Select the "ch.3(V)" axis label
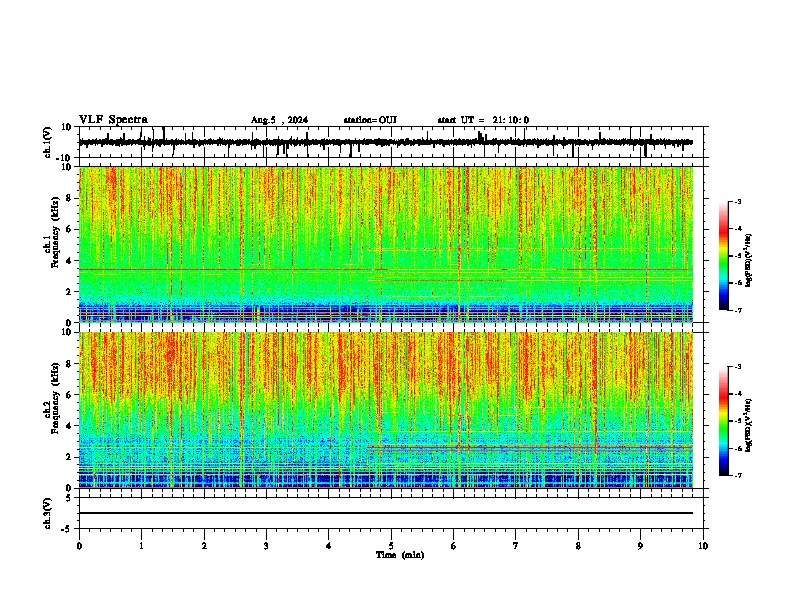Screen dimensions: 792x612 click(48, 514)
